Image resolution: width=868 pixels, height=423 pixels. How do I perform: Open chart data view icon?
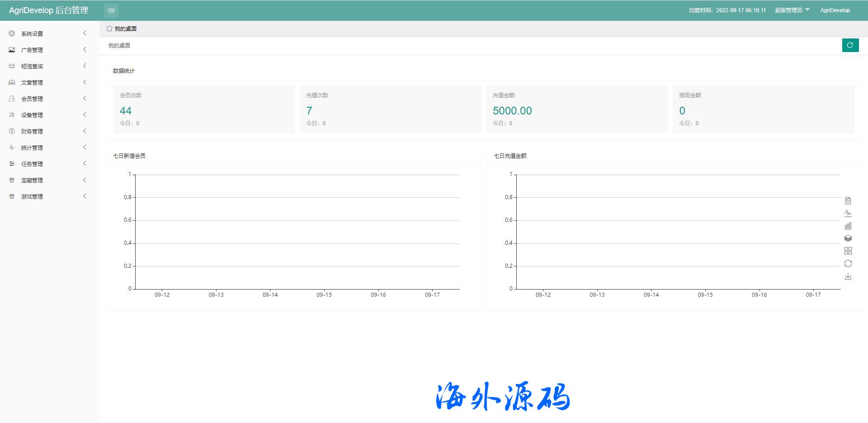point(848,200)
